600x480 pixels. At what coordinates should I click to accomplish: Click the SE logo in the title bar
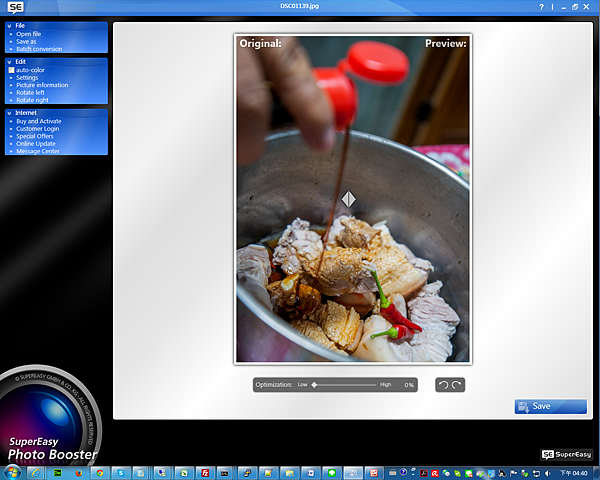[x=16, y=7]
